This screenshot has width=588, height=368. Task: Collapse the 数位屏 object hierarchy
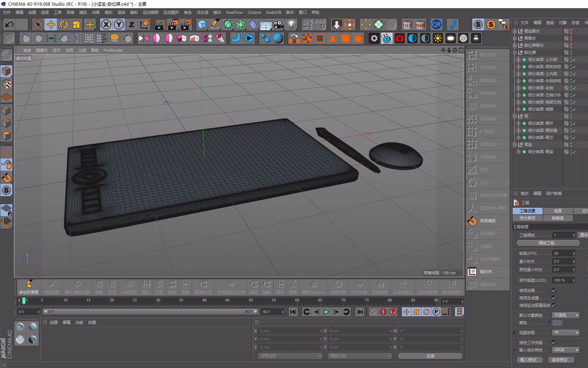(x=515, y=52)
